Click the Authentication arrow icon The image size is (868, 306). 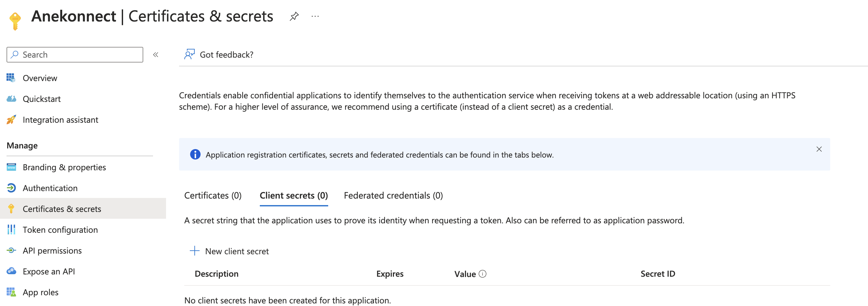tap(11, 188)
